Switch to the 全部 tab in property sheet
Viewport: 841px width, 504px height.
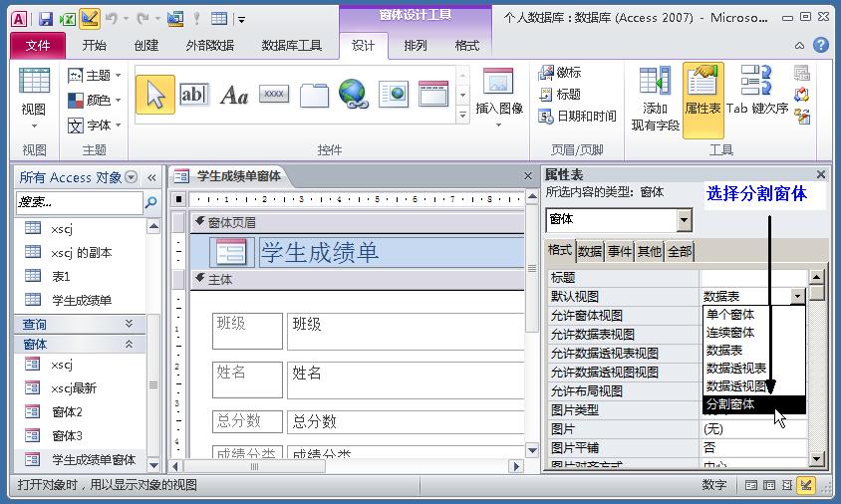680,251
